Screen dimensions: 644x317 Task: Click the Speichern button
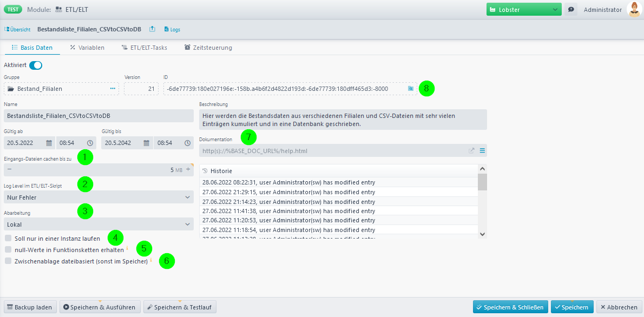coord(572,307)
